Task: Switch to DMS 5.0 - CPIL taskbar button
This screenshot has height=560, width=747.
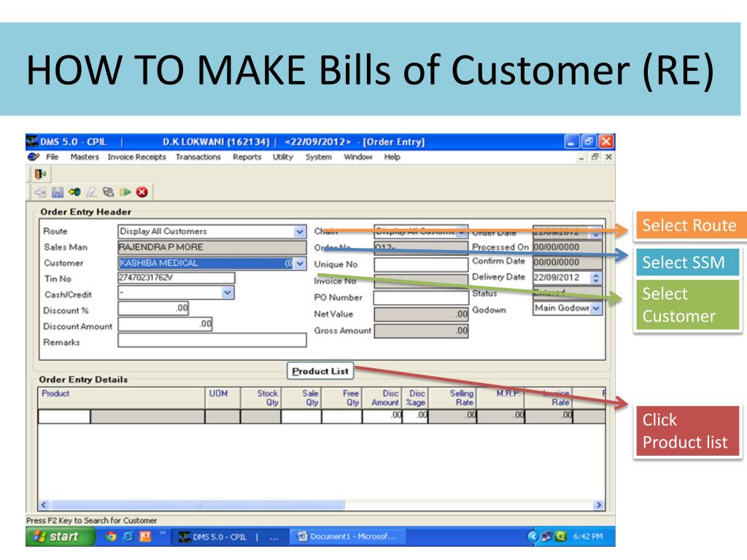Action: tap(228, 537)
